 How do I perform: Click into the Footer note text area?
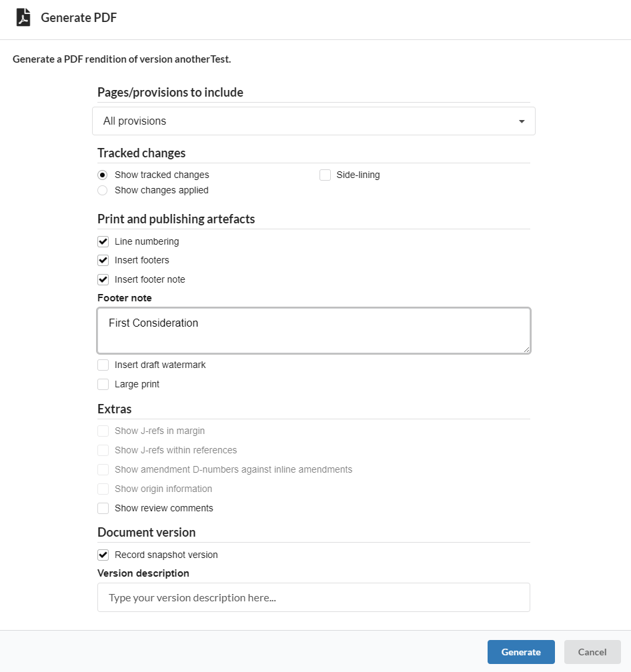(313, 331)
